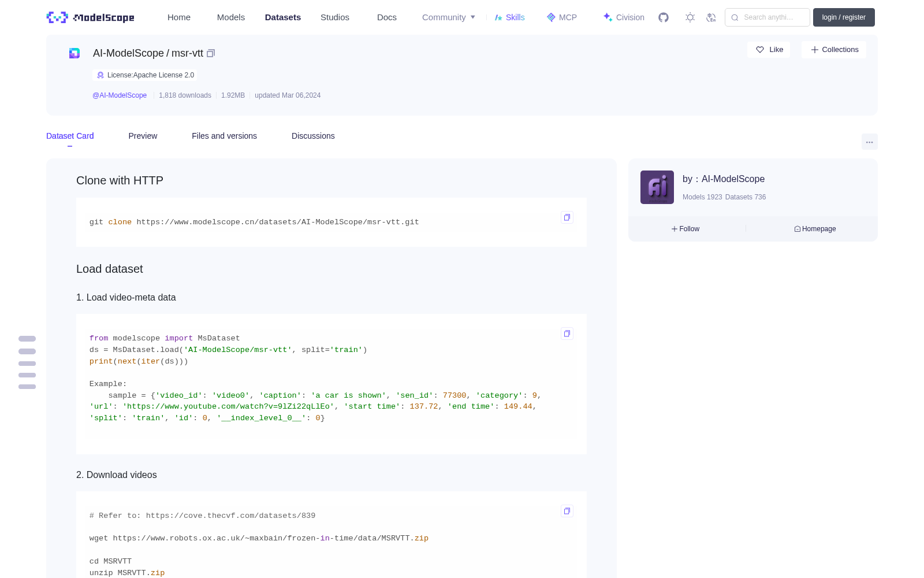Open the Datasets section
The height and width of the screenshot is (578, 924).
(283, 17)
